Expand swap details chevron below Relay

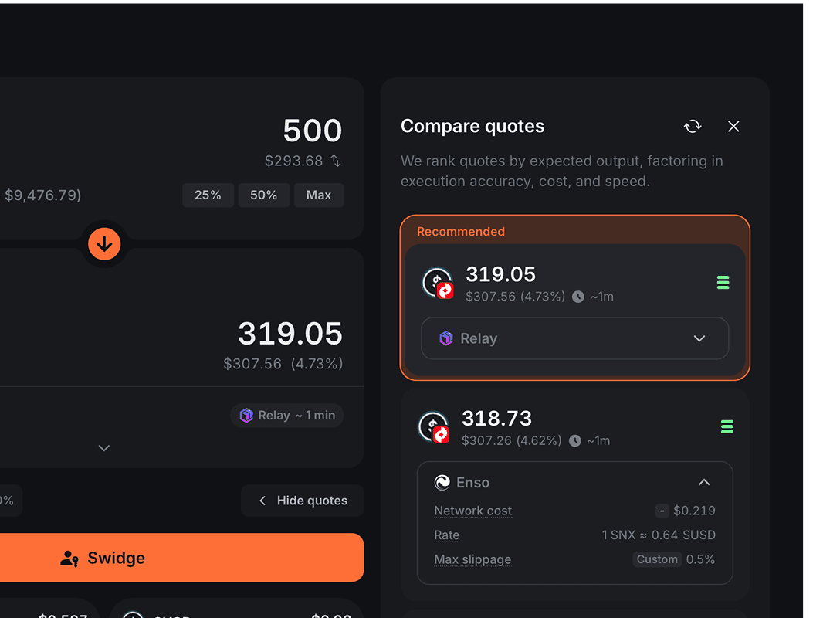tap(104, 448)
